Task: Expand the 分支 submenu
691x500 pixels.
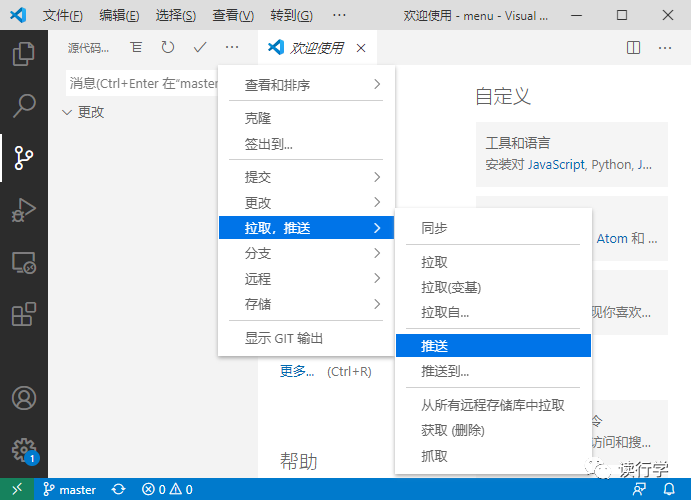Action: click(306, 253)
